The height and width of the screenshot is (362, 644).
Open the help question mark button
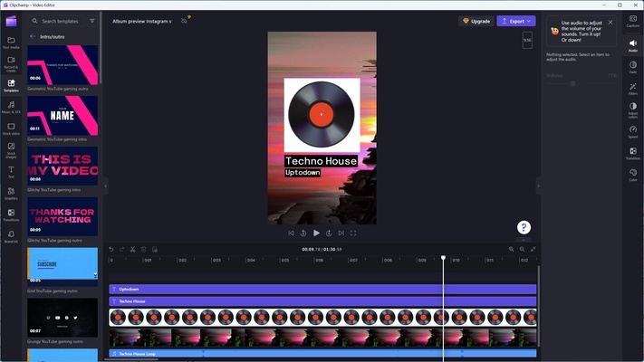524,227
